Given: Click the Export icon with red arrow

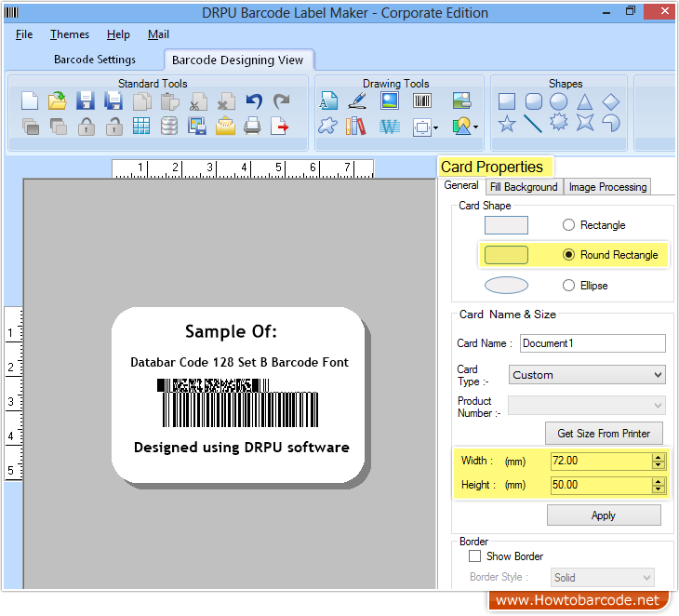Looking at the screenshot, I should tap(280, 126).
